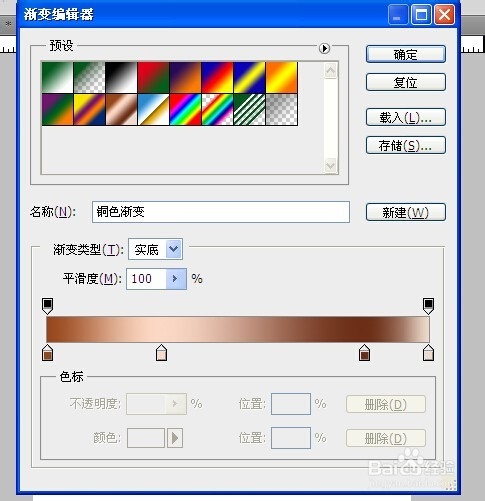Click the preset list scroll up arrow
This screenshot has width=485, height=501.
(331, 70)
